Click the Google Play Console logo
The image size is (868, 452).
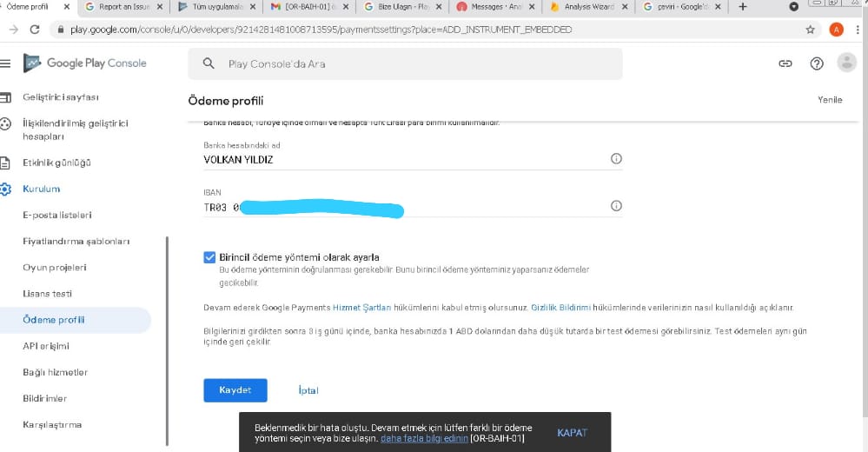85,63
